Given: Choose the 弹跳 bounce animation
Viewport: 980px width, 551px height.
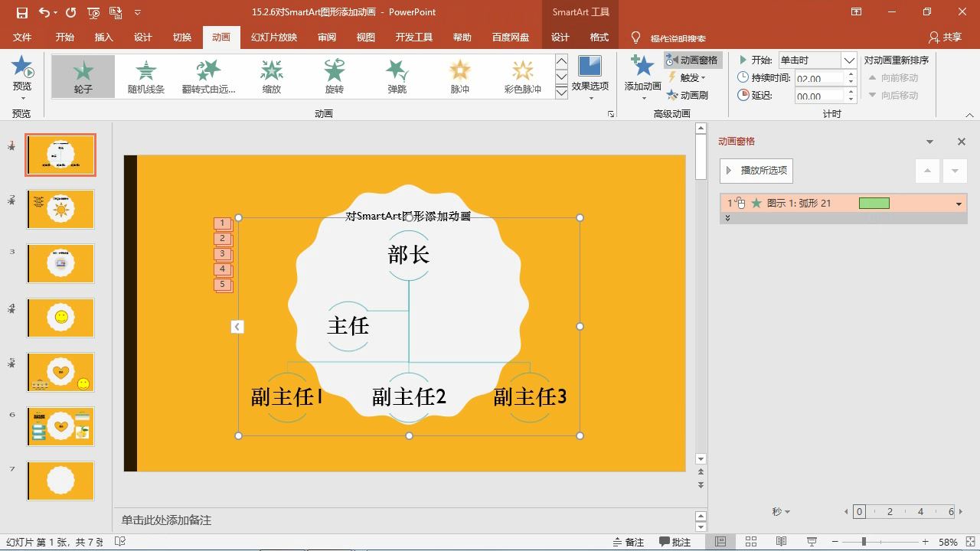Looking at the screenshot, I should pyautogui.click(x=397, y=76).
